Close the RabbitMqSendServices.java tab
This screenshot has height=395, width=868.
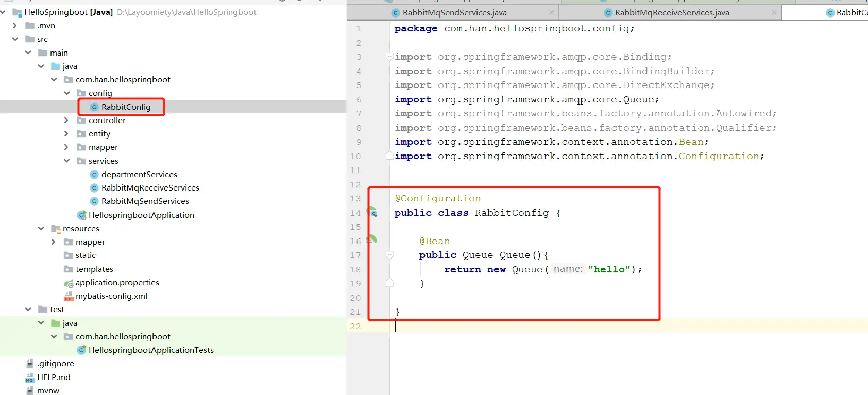552,12
